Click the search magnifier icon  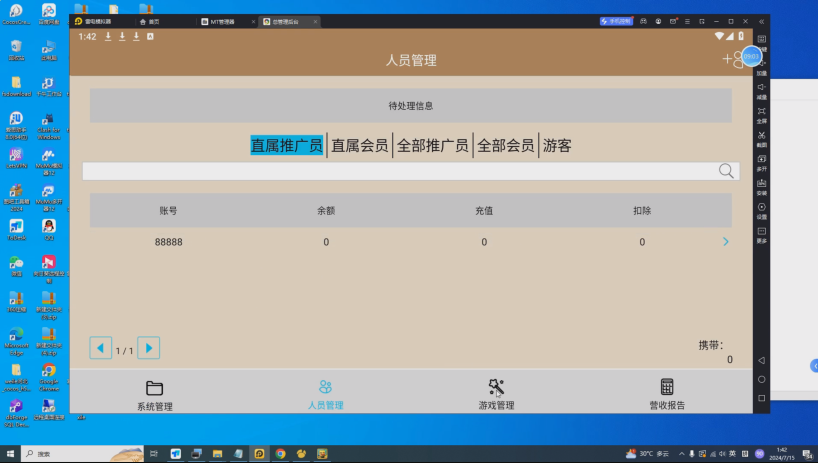[x=726, y=171]
